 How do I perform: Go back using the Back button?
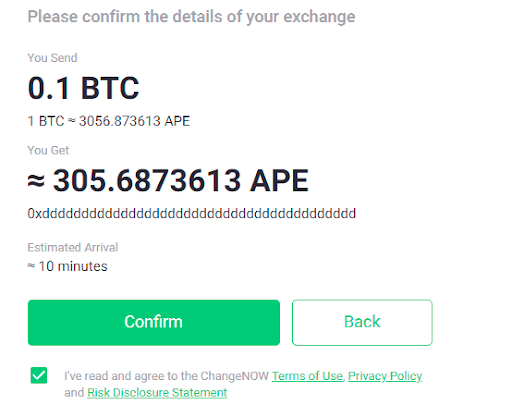coord(362,322)
